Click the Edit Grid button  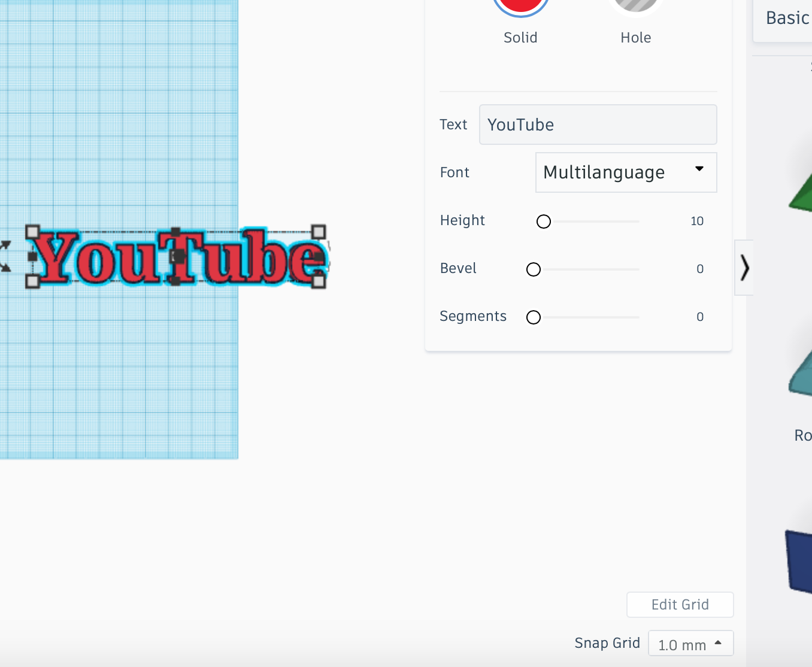(x=680, y=605)
